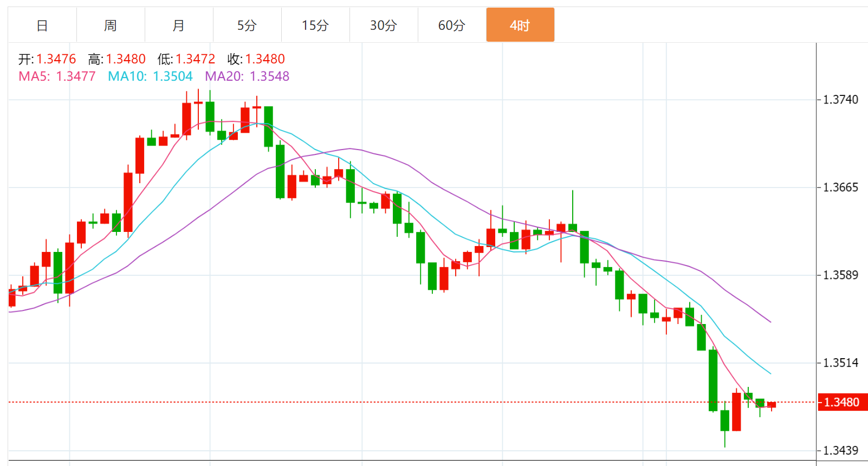Click the MA20: 1.3548 indicator label
The image size is (868, 466).
(247, 76)
